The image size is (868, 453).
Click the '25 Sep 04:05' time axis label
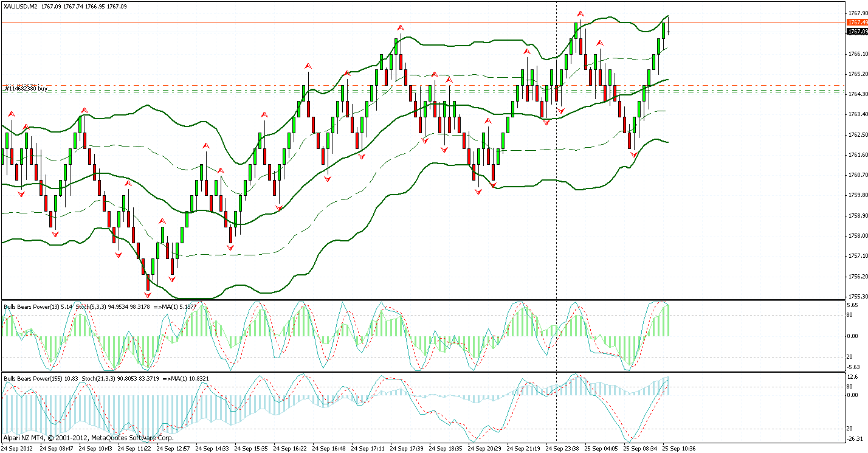pyautogui.click(x=601, y=448)
